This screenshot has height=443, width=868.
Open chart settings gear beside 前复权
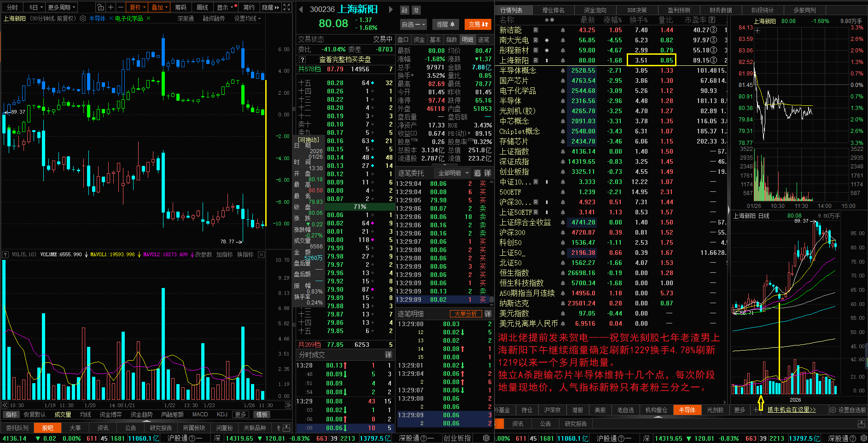pyautogui.click(x=83, y=18)
